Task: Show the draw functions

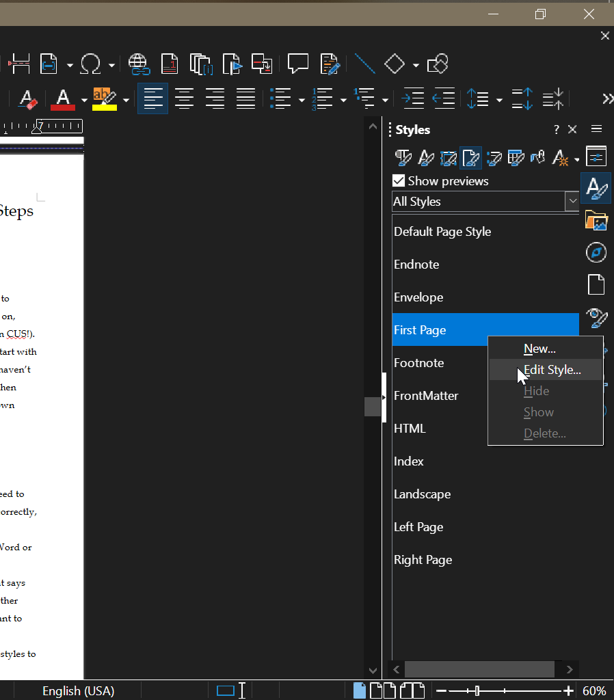Action: coord(438,64)
